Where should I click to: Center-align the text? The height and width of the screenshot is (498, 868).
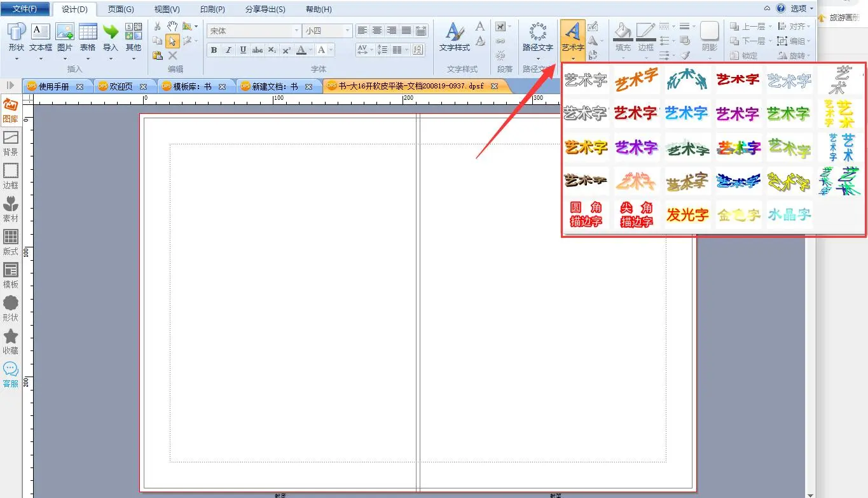pyautogui.click(x=377, y=31)
